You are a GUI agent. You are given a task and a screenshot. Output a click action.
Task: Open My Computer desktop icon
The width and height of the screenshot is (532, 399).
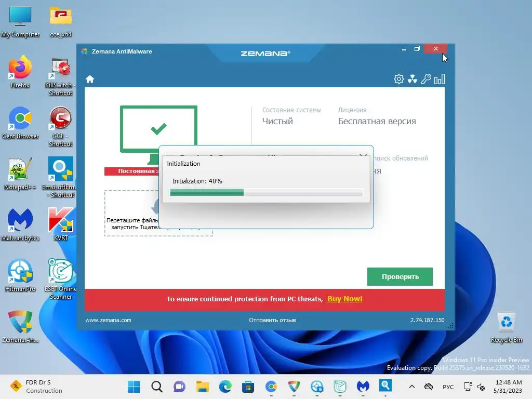point(20,22)
